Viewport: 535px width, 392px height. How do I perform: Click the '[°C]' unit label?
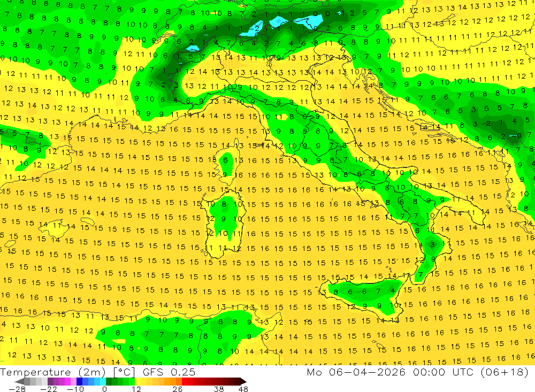pyautogui.click(x=124, y=372)
